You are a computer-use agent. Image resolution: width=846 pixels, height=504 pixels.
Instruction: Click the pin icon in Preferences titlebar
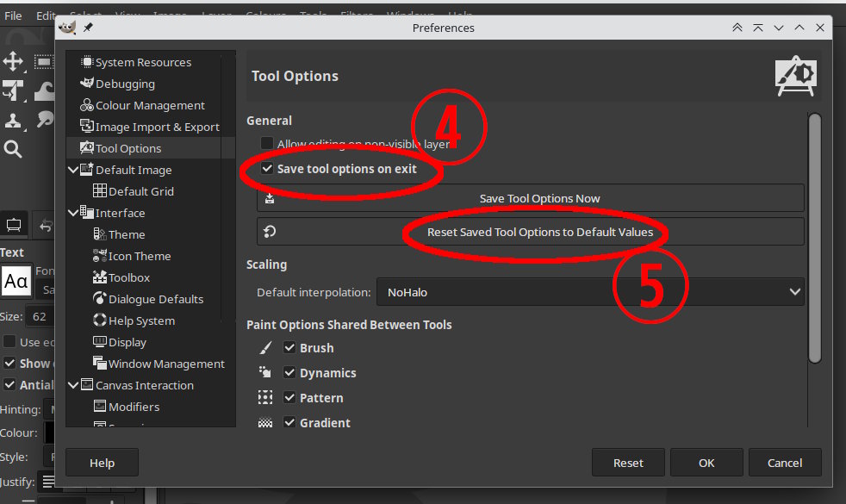tap(88, 28)
